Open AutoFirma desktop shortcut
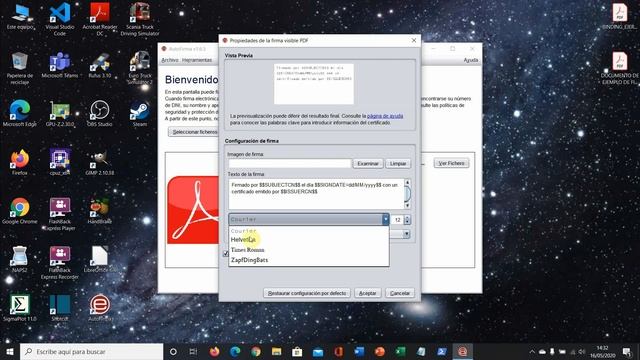 (100, 308)
